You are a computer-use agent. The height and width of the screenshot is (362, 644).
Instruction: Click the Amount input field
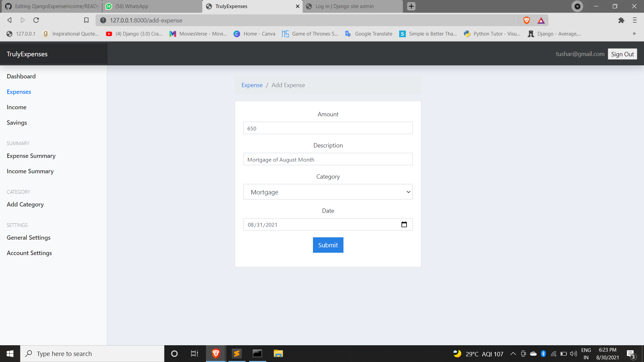pyautogui.click(x=328, y=128)
